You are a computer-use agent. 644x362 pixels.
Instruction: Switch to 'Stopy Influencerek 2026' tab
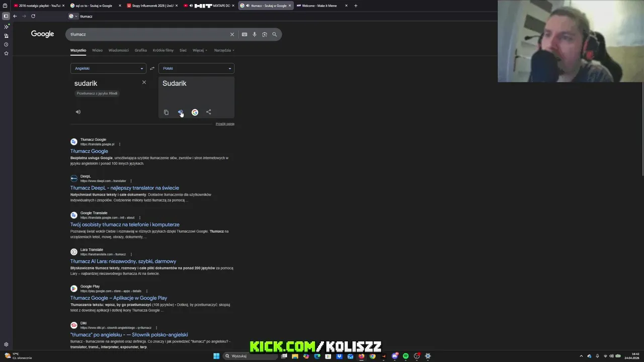pyautogui.click(x=152, y=6)
